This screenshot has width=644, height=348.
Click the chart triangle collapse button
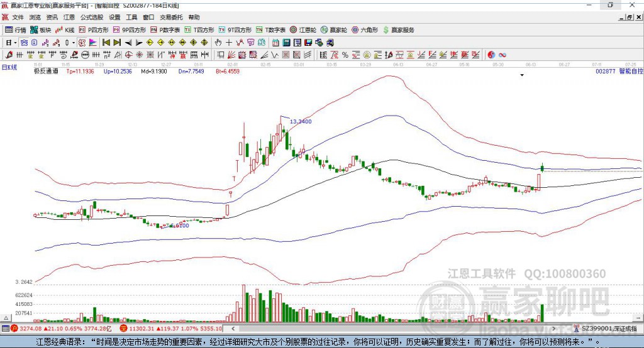click(x=6, y=318)
